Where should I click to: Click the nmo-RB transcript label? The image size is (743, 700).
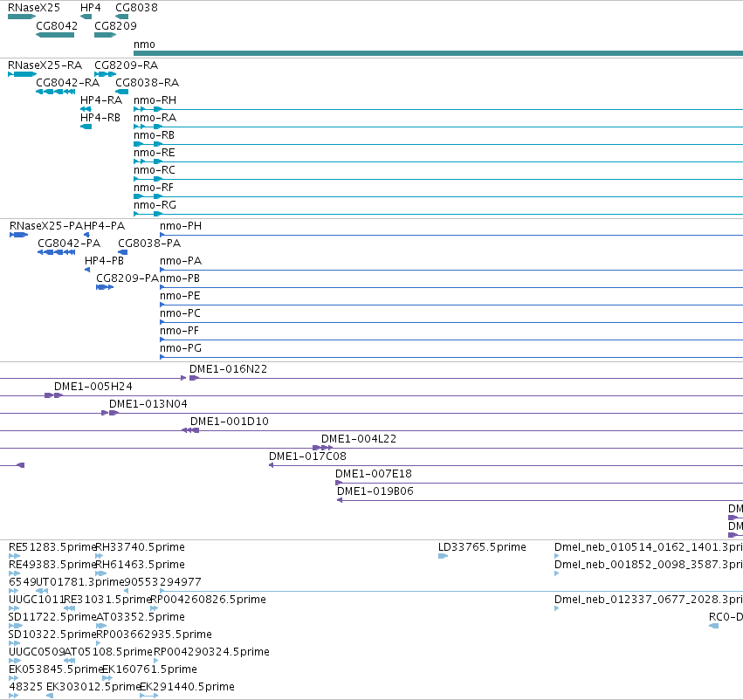(x=154, y=135)
